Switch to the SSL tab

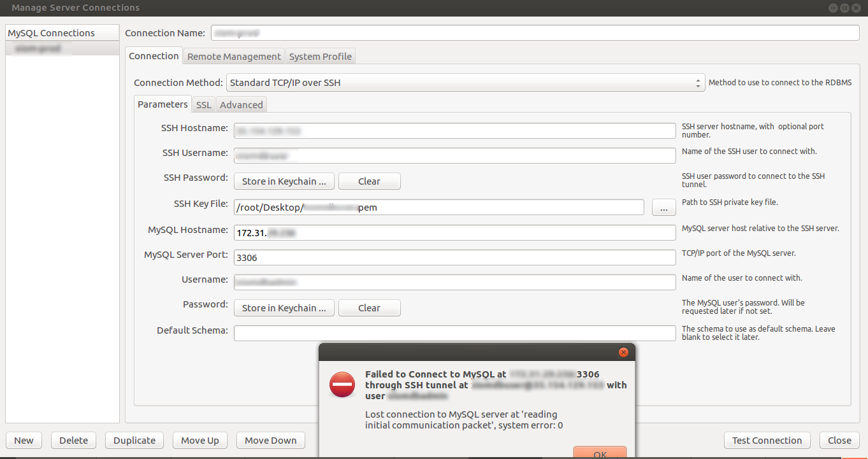point(203,104)
